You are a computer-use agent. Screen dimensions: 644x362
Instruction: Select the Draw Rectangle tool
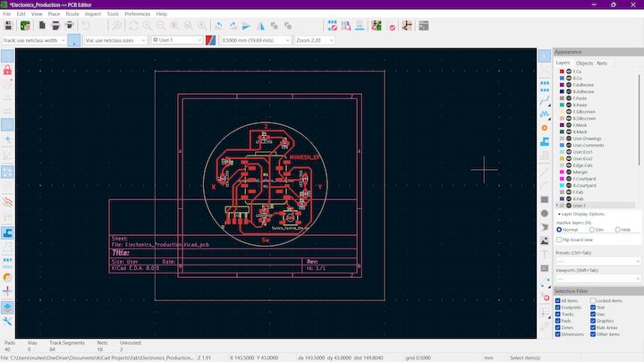tap(545, 199)
